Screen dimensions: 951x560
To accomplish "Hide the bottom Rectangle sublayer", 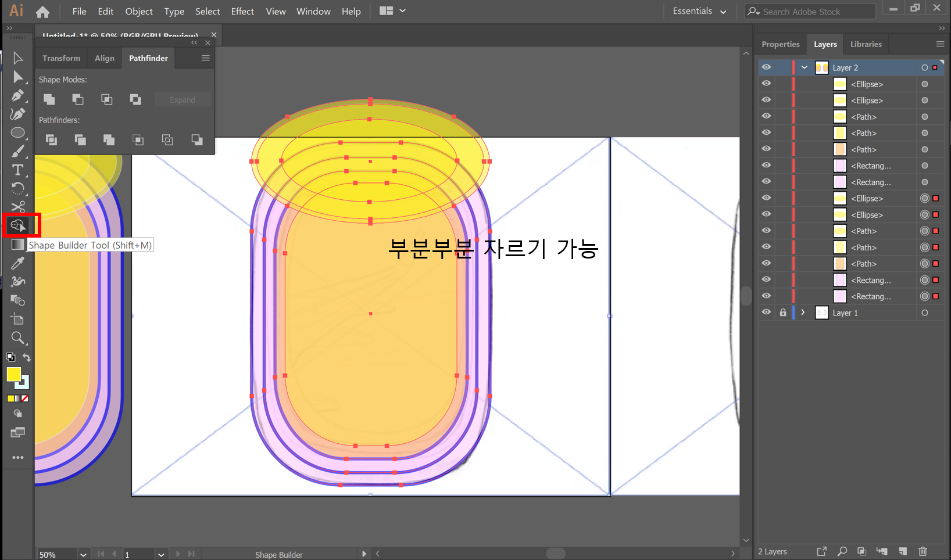I will coord(766,296).
